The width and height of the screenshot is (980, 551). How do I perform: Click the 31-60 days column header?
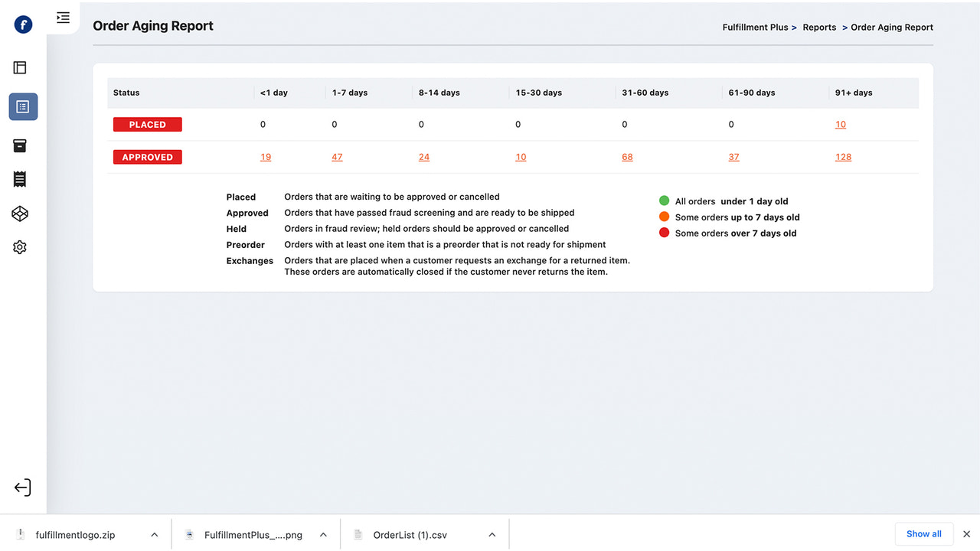pyautogui.click(x=645, y=93)
